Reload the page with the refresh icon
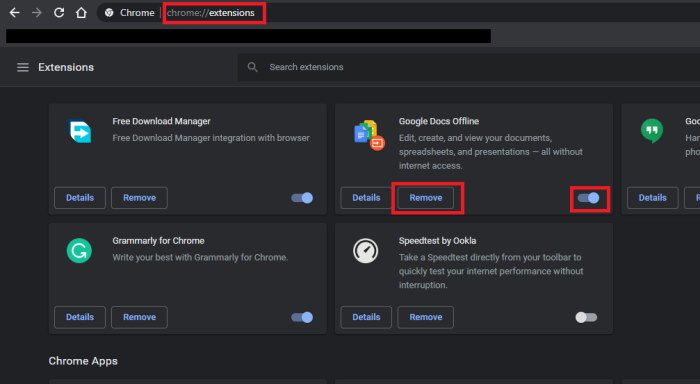 coord(59,13)
